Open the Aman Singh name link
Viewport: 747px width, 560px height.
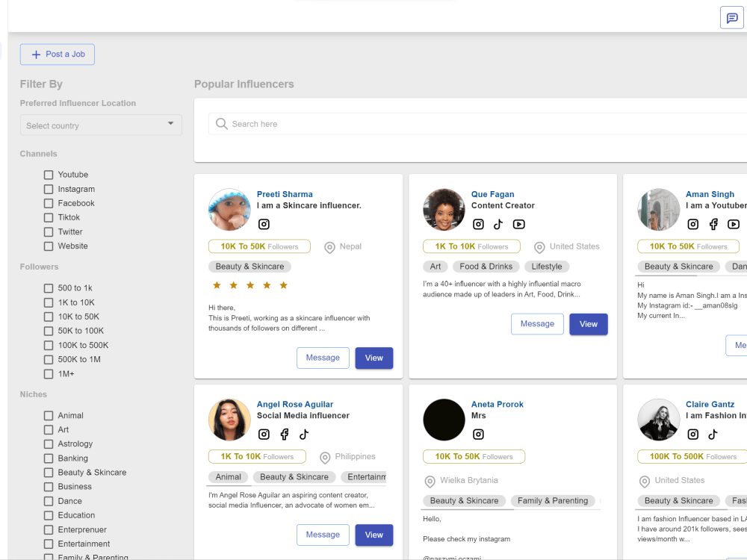(710, 194)
